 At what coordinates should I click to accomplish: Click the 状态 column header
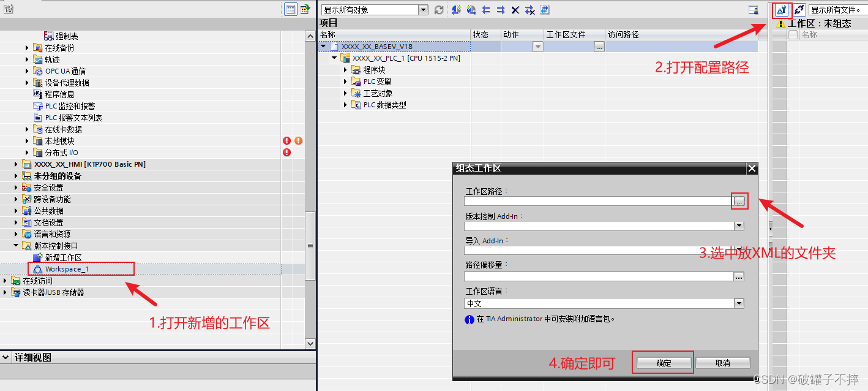(486, 35)
